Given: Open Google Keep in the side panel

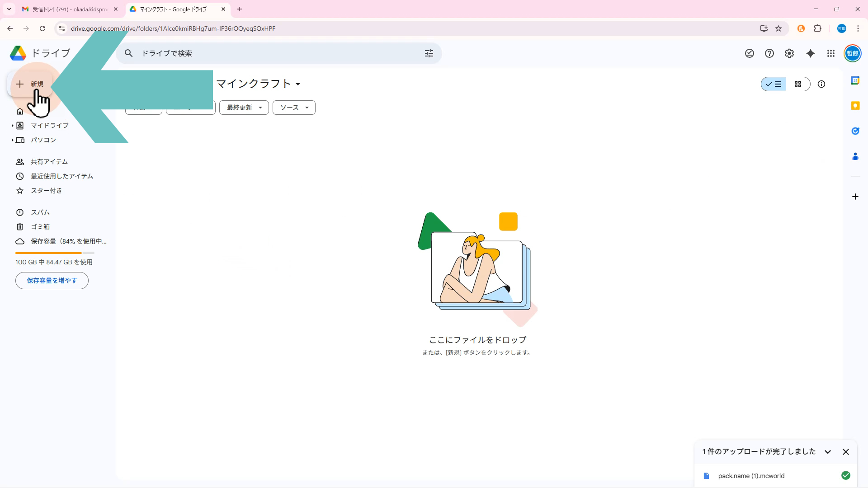Looking at the screenshot, I should pyautogui.click(x=855, y=106).
